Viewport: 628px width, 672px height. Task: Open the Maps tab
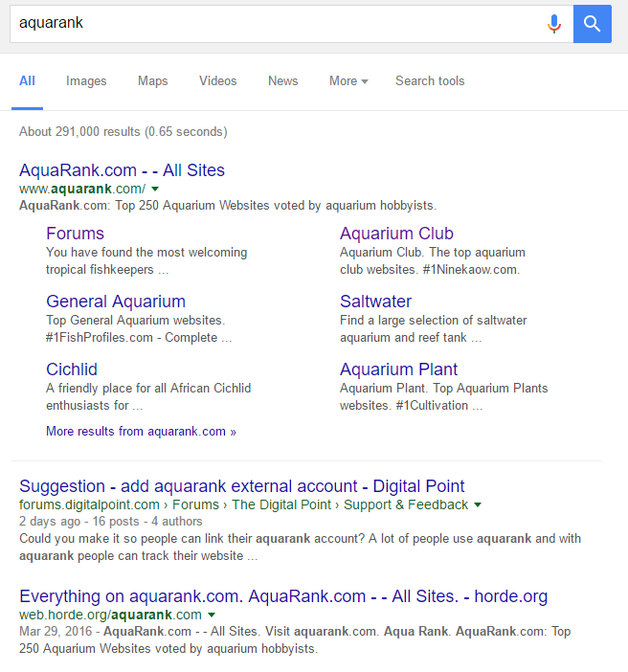(152, 81)
